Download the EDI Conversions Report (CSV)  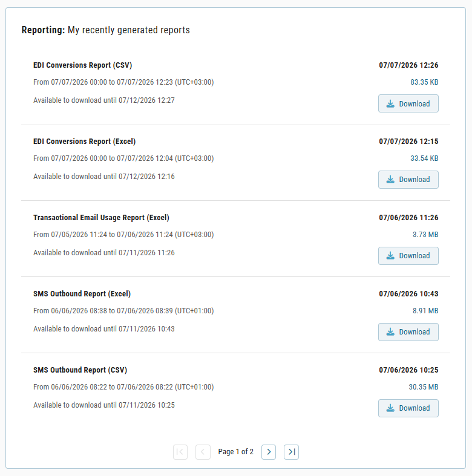[408, 103]
